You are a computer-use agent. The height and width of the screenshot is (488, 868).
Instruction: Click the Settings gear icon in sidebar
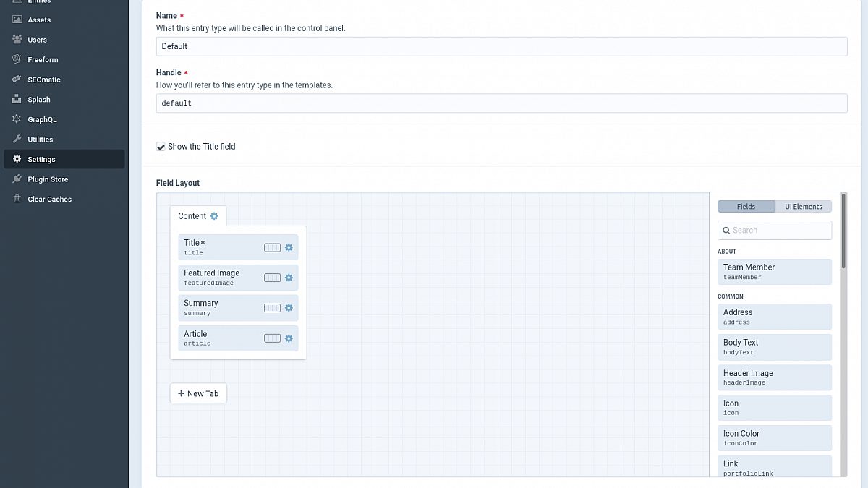coord(17,159)
